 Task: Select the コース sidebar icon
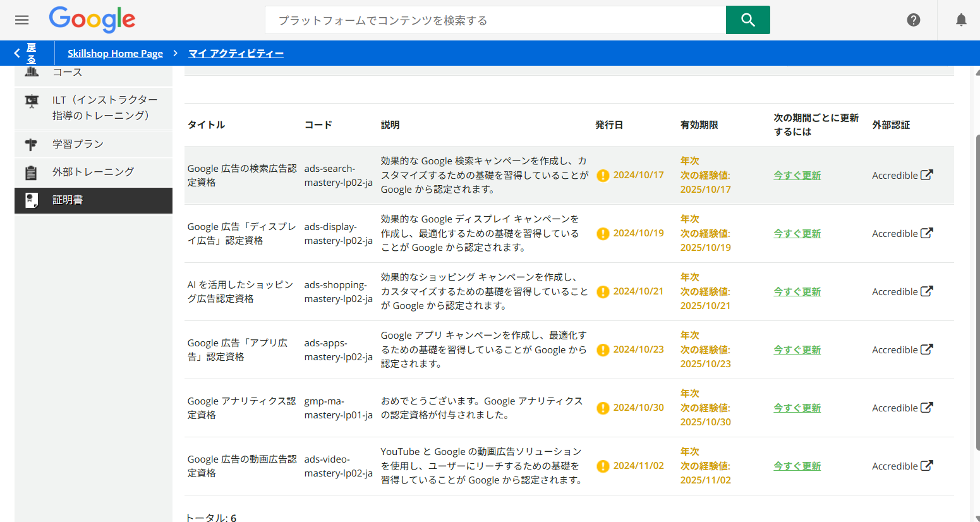(x=32, y=71)
